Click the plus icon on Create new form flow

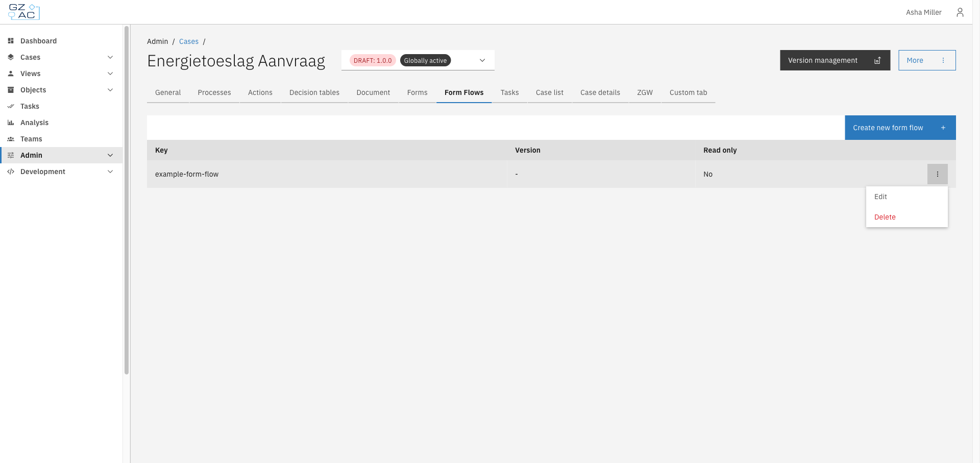tap(943, 128)
